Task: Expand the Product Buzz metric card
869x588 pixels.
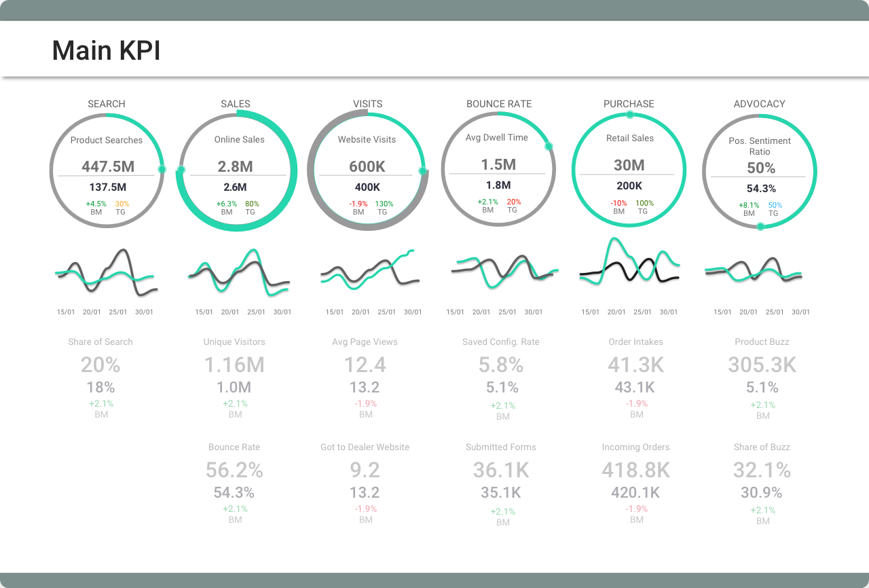Action: (x=762, y=365)
